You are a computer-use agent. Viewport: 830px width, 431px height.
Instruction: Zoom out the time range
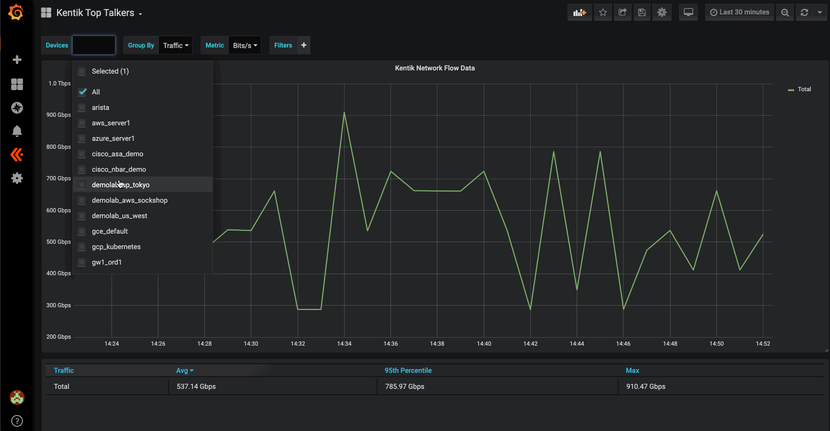click(x=785, y=13)
